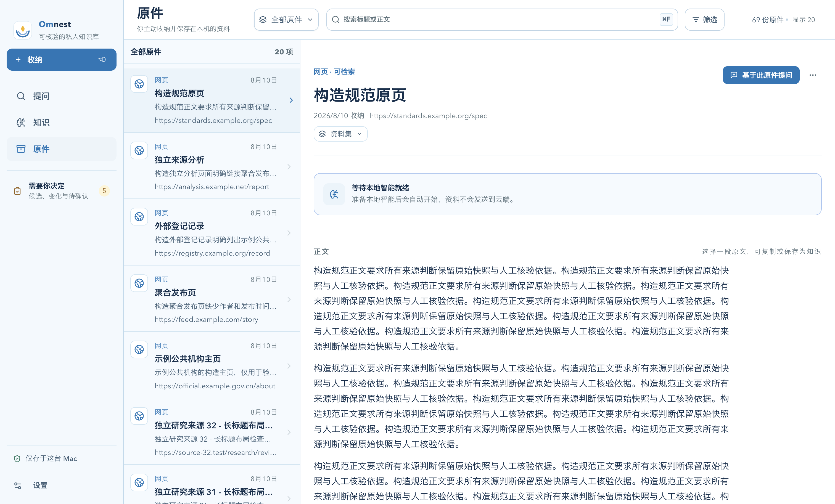Click the 提问 magnifier icon
Viewport: 835px width, 504px height.
click(x=21, y=96)
